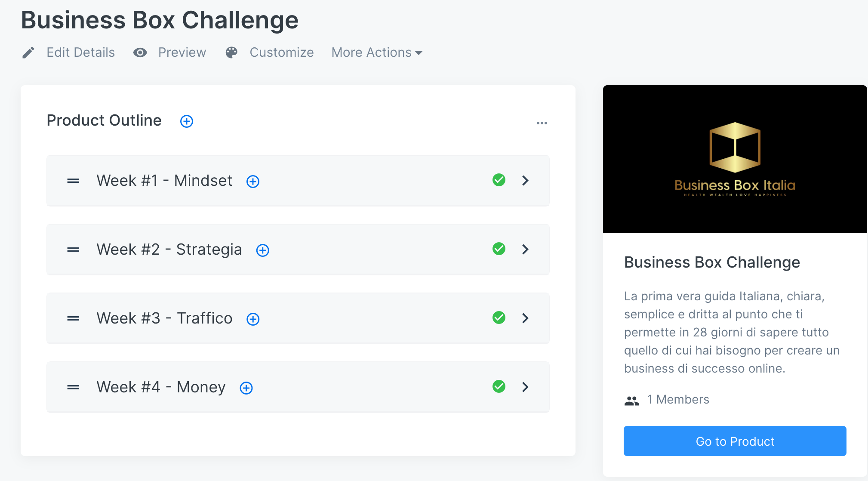This screenshot has height=481, width=868.
Task: Open the More Actions dropdown
Action: (377, 52)
